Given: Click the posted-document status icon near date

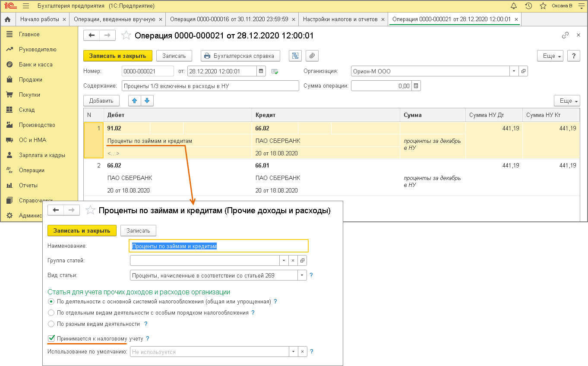Looking at the screenshot, I should (x=275, y=72).
